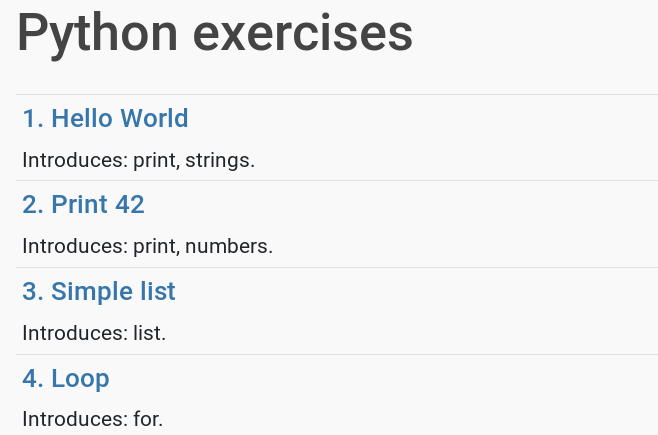
Task: Click the "Introduces: print, strings." description
Action: [139, 160]
